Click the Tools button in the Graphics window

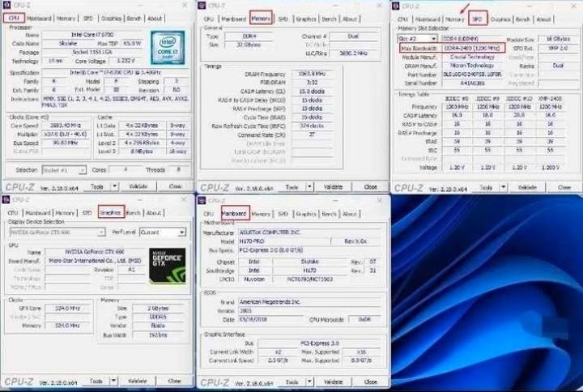[96, 381]
